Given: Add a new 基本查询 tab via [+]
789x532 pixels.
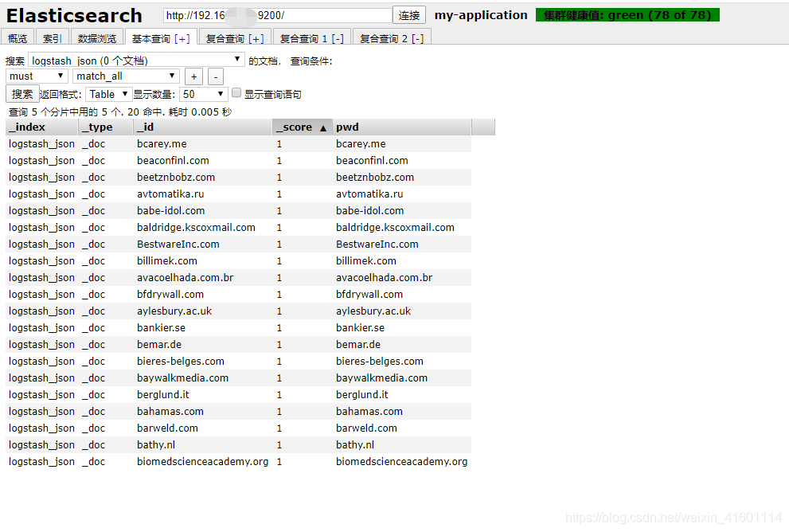Looking at the screenshot, I should coord(182,39).
